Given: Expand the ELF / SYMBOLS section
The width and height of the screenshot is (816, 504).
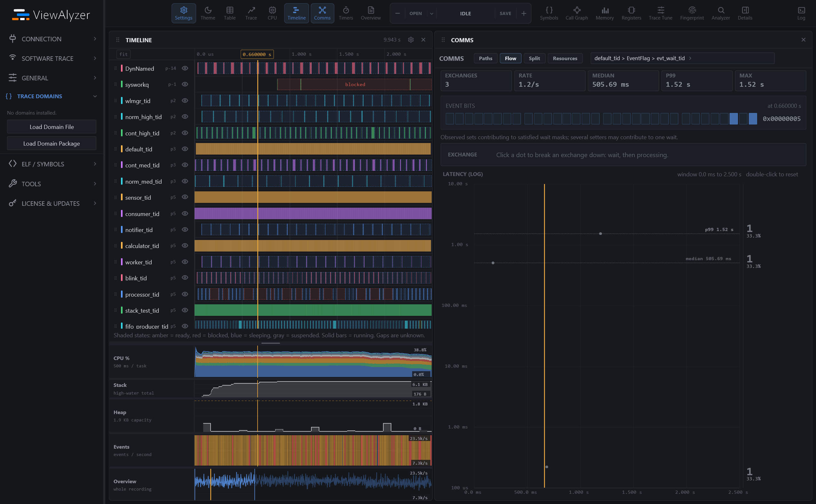Looking at the screenshot, I should (52, 164).
